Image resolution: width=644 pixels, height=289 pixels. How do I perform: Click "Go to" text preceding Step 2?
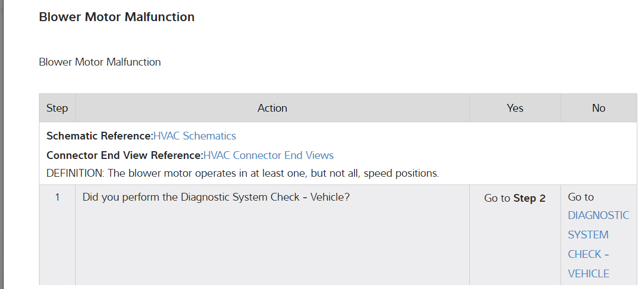point(497,198)
